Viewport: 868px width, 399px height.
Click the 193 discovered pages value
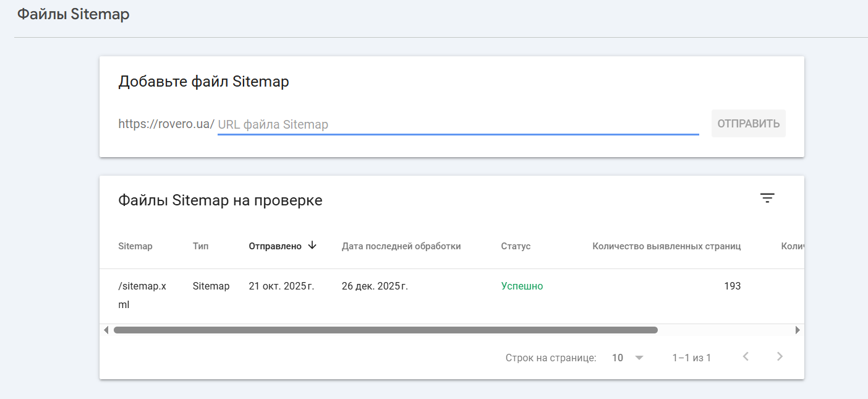pos(732,286)
